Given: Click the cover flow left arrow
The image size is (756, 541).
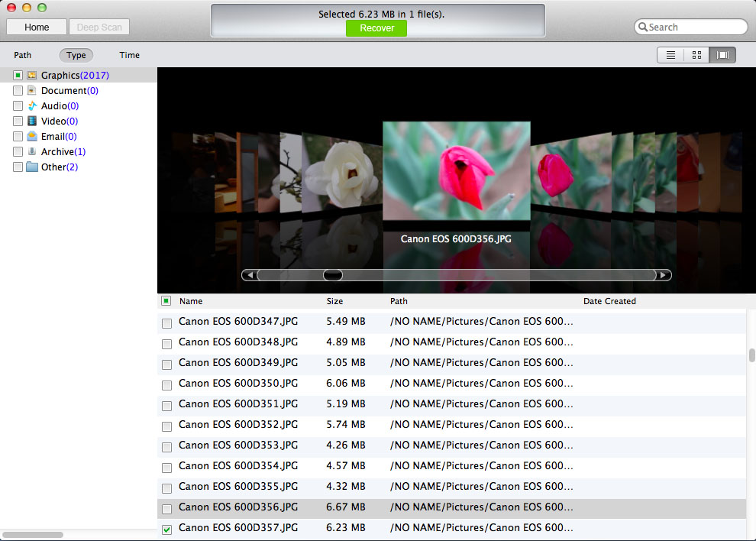Looking at the screenshot, I should click(250, 275).
